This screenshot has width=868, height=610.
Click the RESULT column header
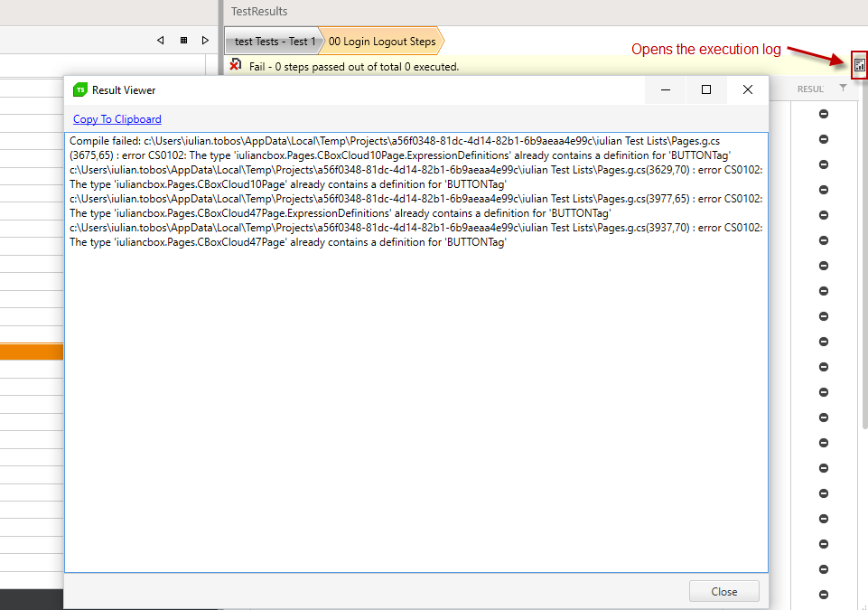pos(809,89)
